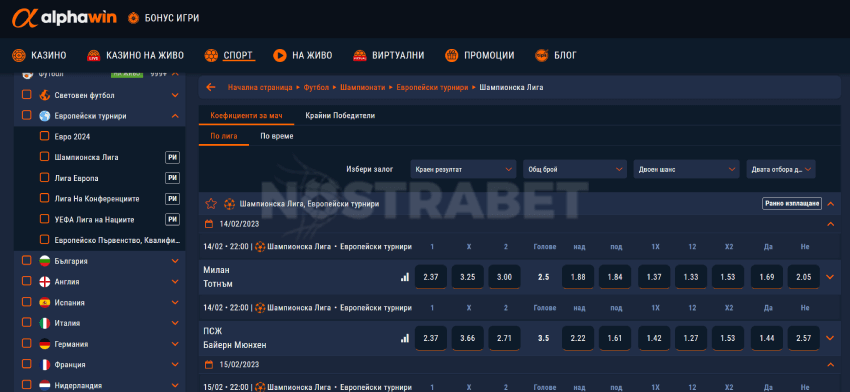Click calendar icon next to 14/02/2023
Viewport: 850px width, 392px height.
[209, 223]
